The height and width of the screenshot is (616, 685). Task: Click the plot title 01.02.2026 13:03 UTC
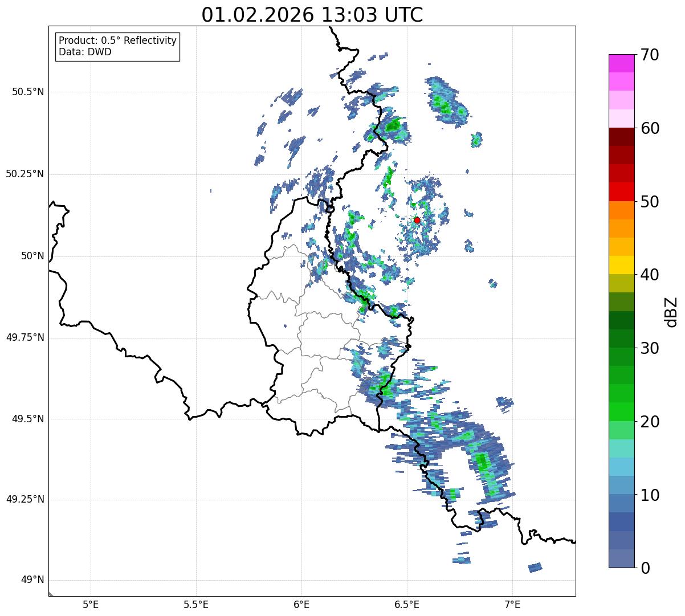pos(312,14)
